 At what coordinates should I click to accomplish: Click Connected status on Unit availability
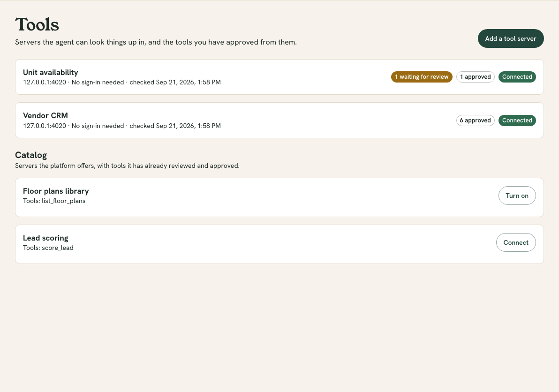pyautogui.click(x=517, y=77)
